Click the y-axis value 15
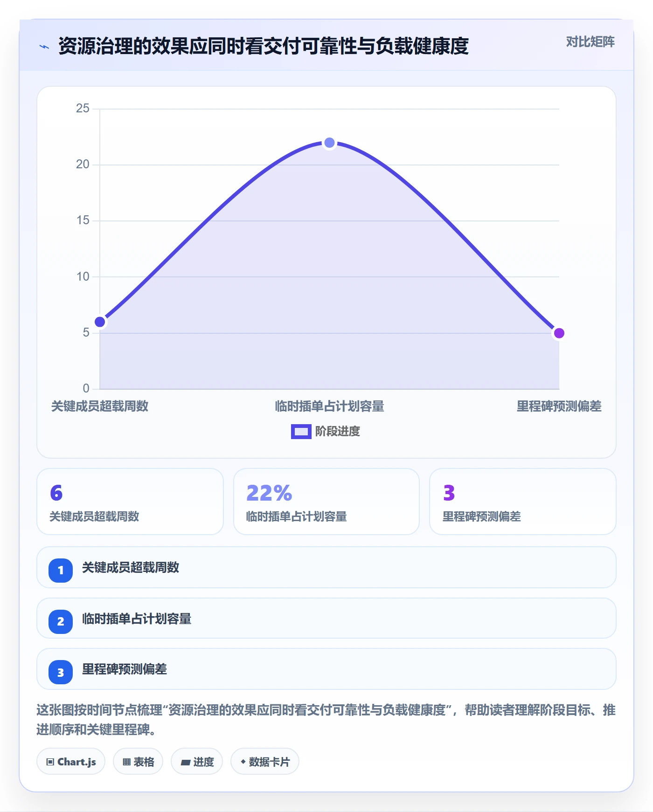This screenshot has width=653, height=812. click(x=83, y=220)
